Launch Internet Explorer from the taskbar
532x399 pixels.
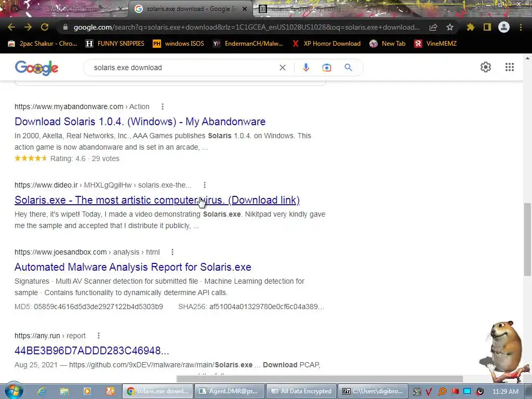(42, 391)
